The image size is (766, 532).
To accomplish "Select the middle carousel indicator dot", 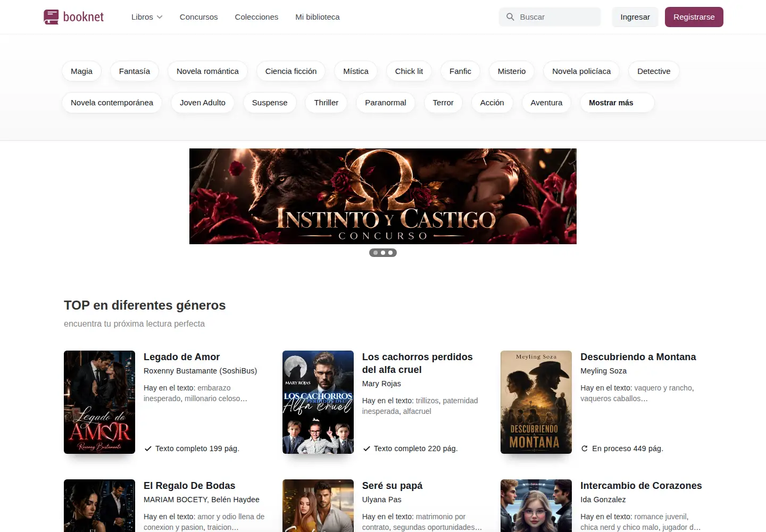I will pos(383,253).
